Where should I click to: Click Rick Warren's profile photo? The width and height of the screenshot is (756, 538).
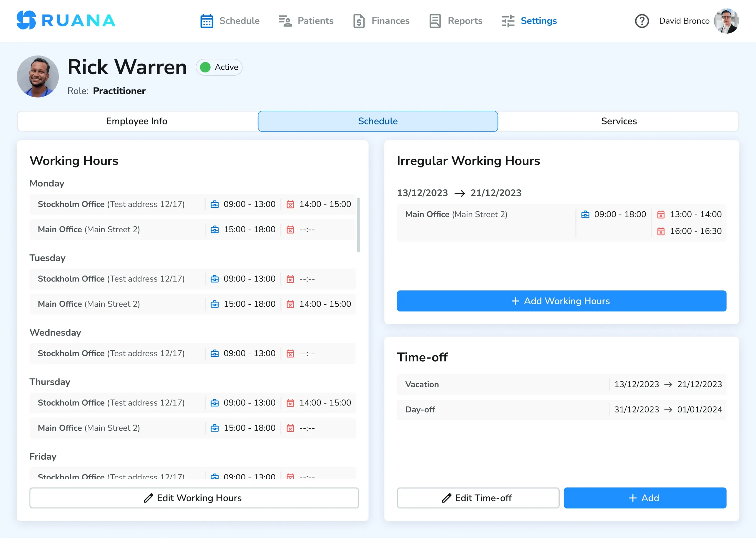(x=38, y=76)
